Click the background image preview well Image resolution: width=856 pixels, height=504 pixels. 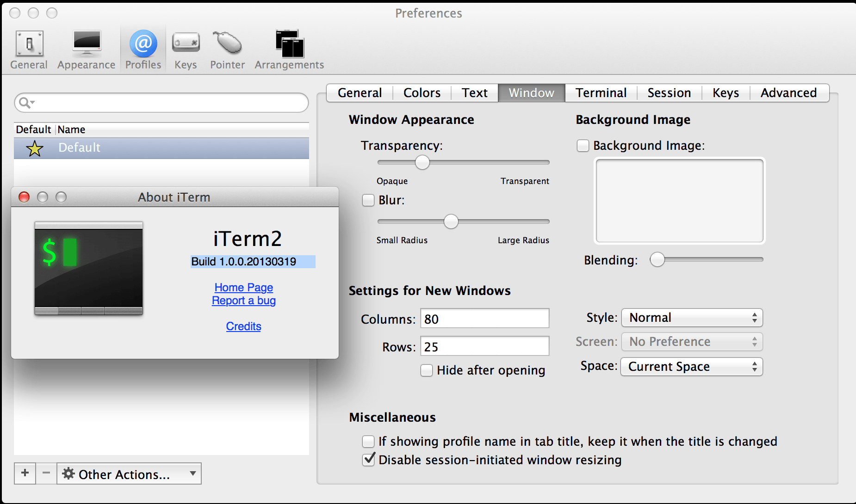pyautogui.click(x=680, y=201)
